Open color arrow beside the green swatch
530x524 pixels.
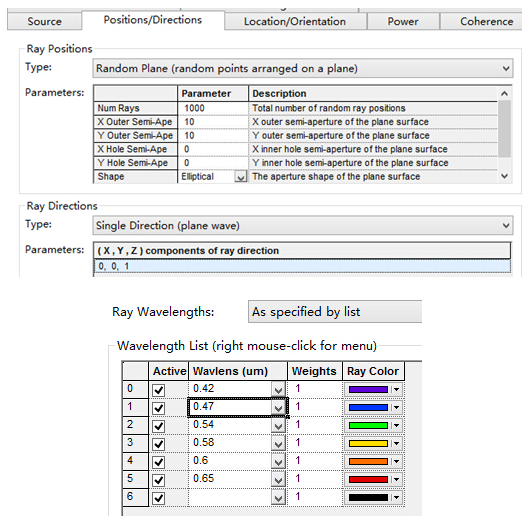pyautogui.click(x=396, y=425)
